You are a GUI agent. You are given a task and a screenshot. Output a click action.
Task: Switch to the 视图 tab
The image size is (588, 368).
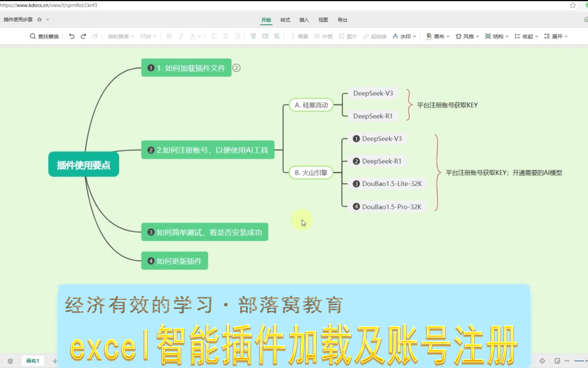coord(323,20)
